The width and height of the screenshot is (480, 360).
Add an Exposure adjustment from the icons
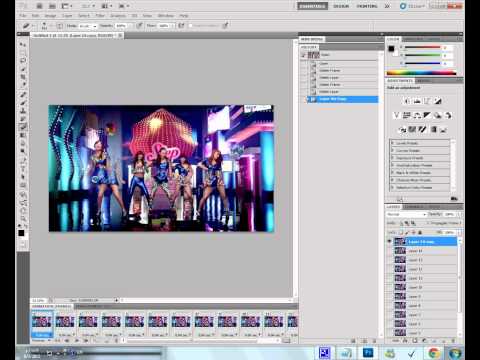pyautogui.click(x=438, y=101)
